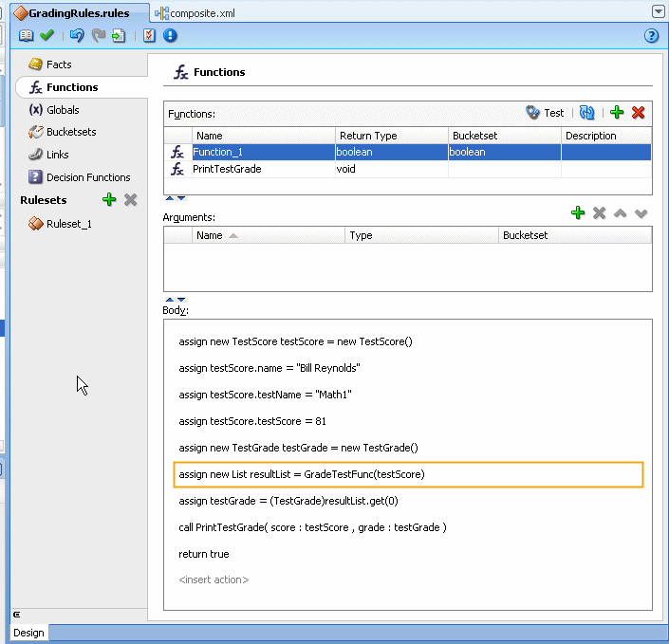
Task: Run Test for selected function
Action: [545, 113]
